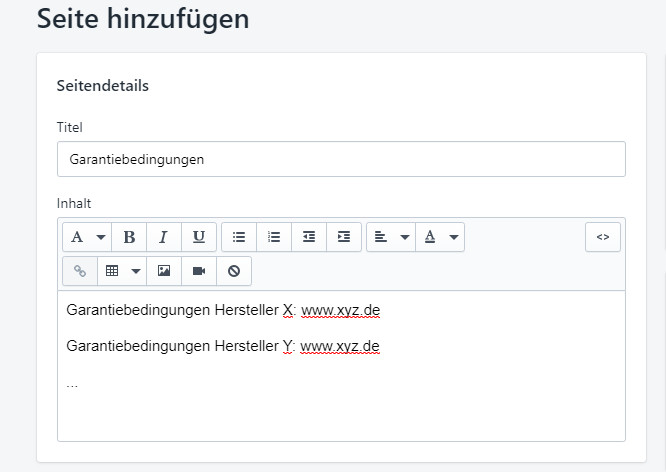Insert an image via picture icon
The width and height of the screenshot is (666, 472).
[164, 271]
